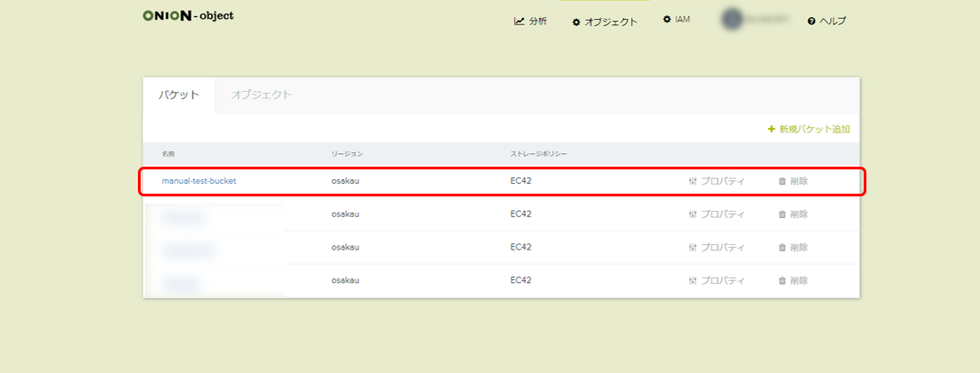Open プロパティ for manual-test-bucket
The width and height of the screenshot is (980, 373).
coord(716,181)
